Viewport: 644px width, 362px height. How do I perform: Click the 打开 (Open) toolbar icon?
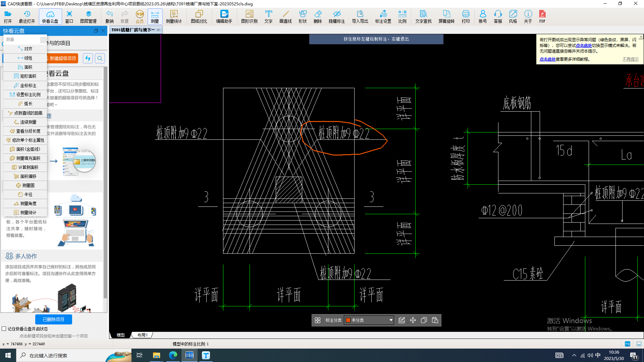[8, 16]
